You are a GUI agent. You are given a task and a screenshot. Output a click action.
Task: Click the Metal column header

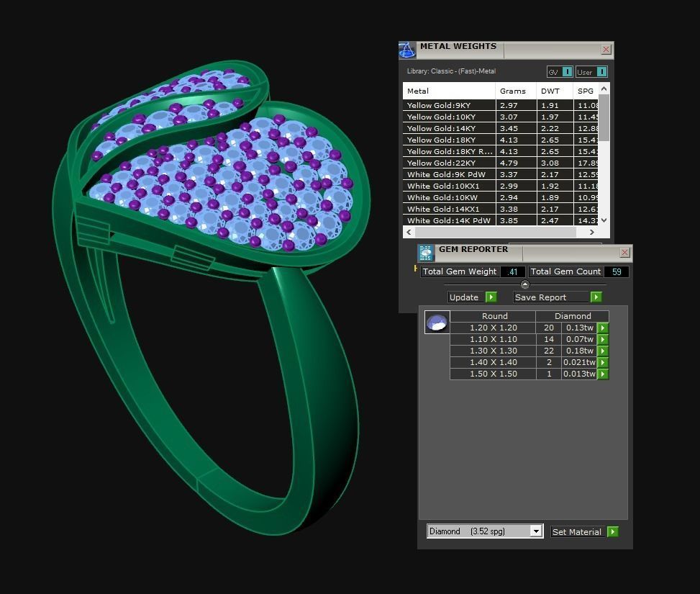449,91
